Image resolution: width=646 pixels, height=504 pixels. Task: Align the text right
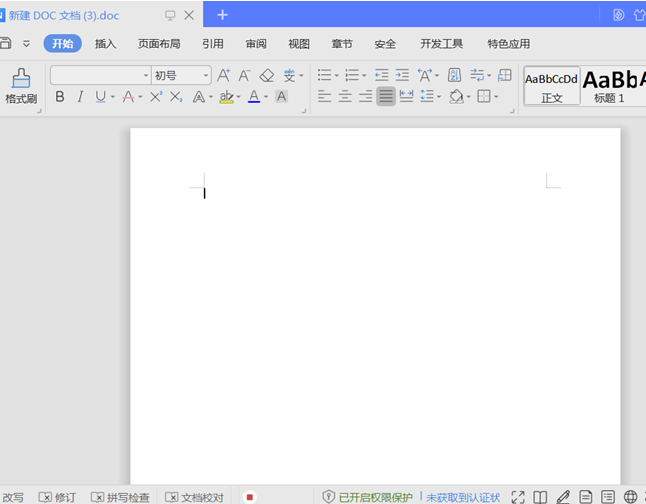[365, 96]
